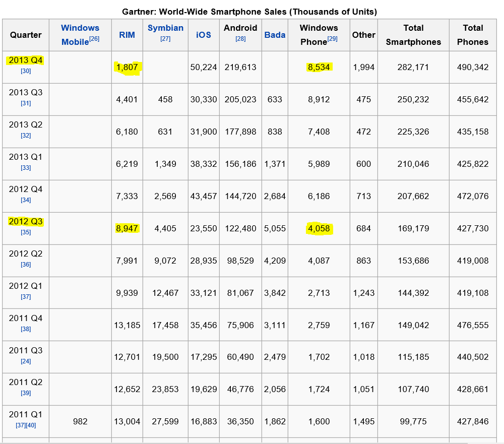This screenshot has height=444, width=504.
Task: Open citation [26] beside Windows Mobile
Action: 94,39
